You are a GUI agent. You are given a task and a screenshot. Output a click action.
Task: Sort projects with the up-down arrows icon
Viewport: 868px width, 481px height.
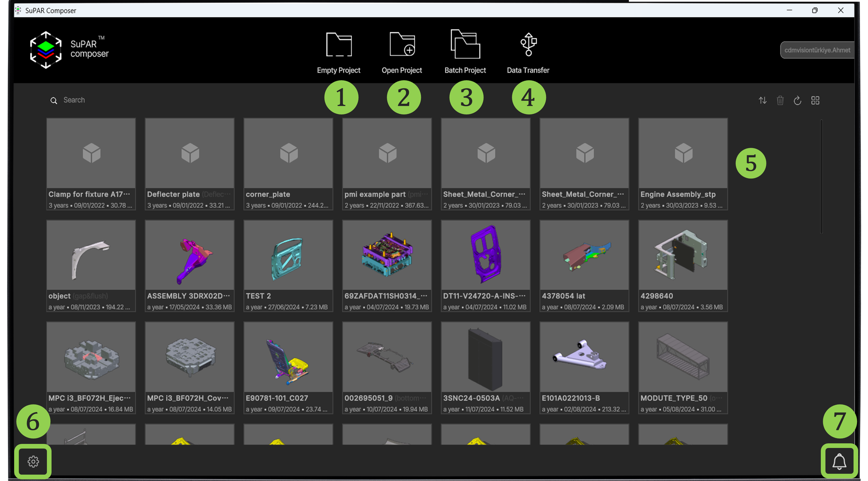pyautogui.click(x=763, y=100)
